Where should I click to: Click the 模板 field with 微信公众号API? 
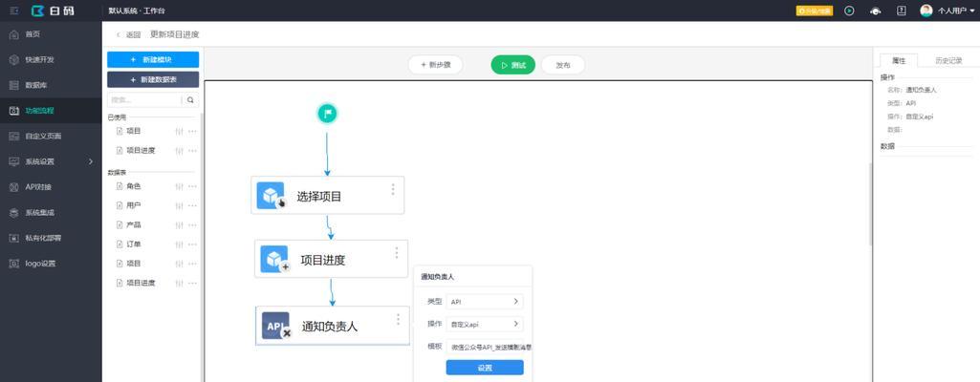490,347
